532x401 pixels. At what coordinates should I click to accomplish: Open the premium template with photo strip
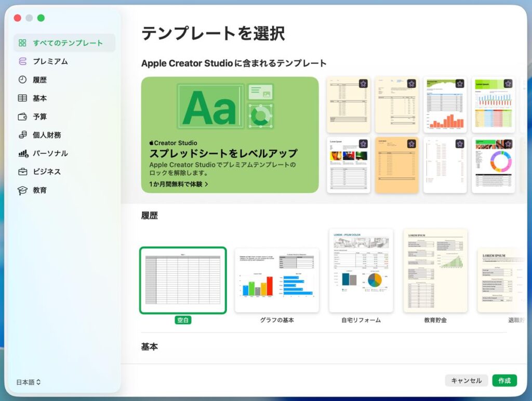(349, 165)
